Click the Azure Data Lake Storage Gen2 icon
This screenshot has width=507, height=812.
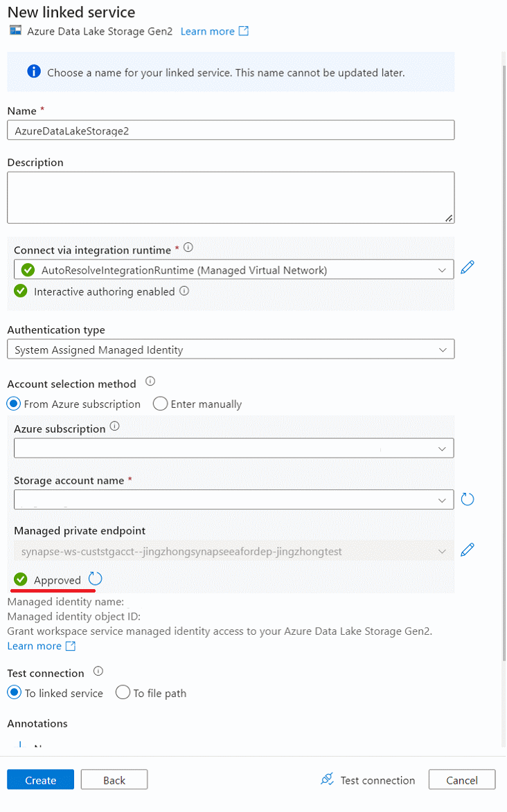tap(15, 30)
